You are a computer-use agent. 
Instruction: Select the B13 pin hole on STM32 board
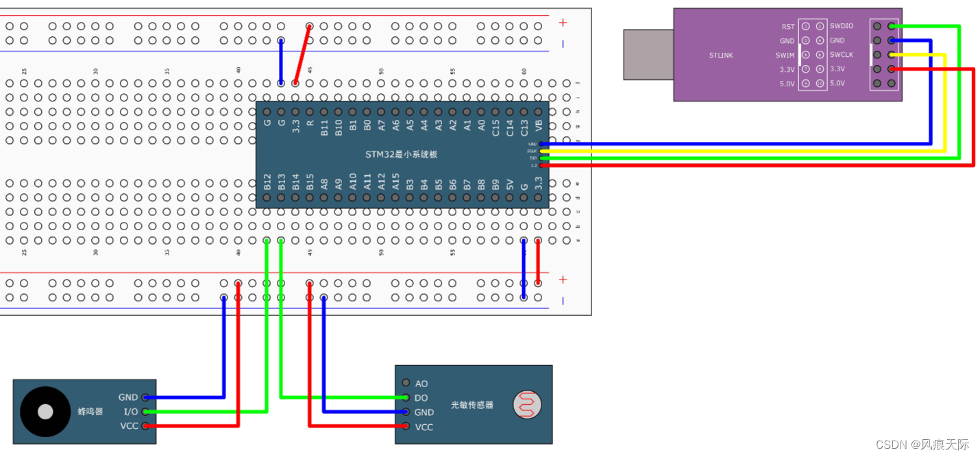(x=281, y=197)
